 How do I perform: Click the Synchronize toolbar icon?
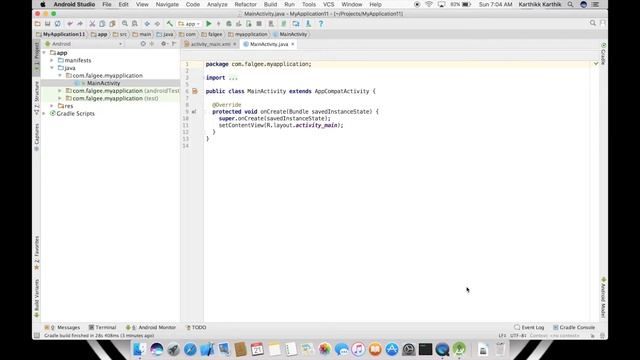coord(58,24)
